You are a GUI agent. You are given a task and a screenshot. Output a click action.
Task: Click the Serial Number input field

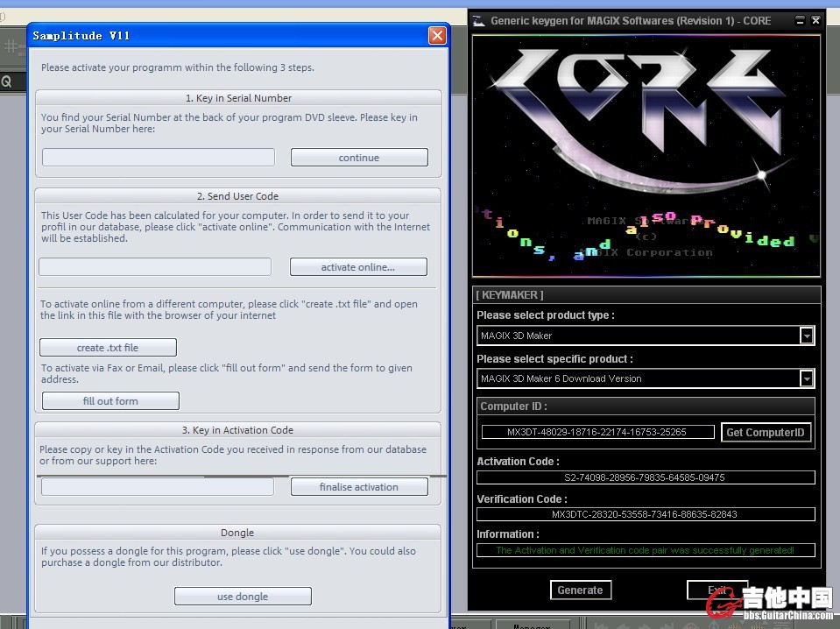click(x=159, y=158)
